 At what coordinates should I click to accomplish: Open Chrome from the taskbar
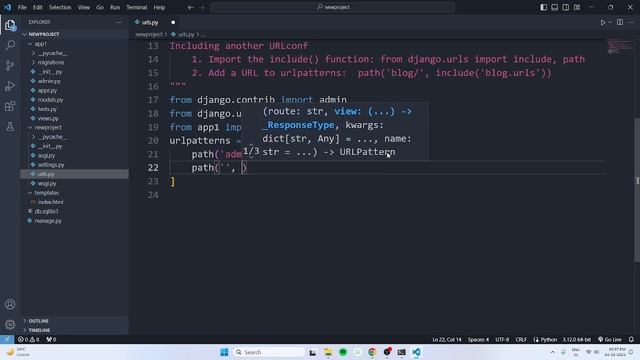372,352
